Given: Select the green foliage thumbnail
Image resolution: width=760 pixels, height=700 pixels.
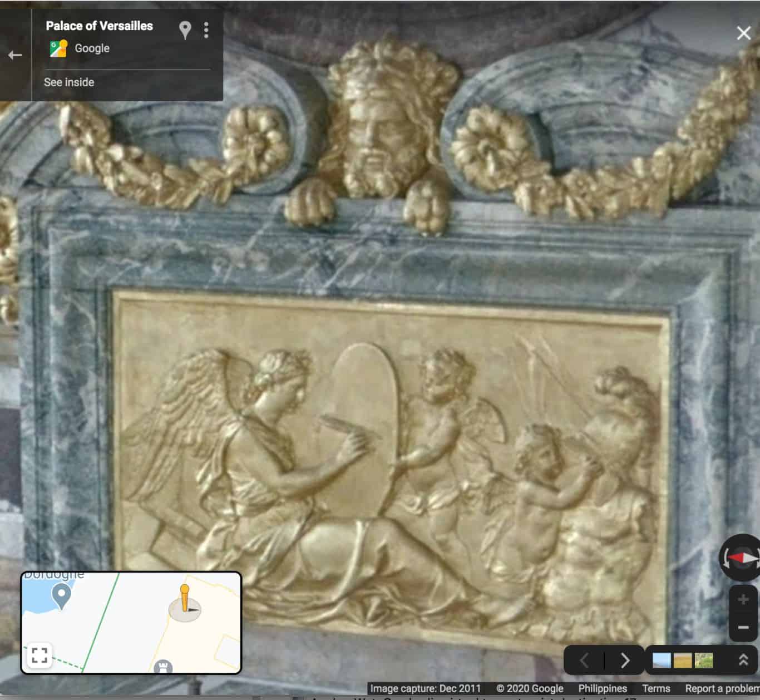Looking at the screenshot, I should 704,660.
